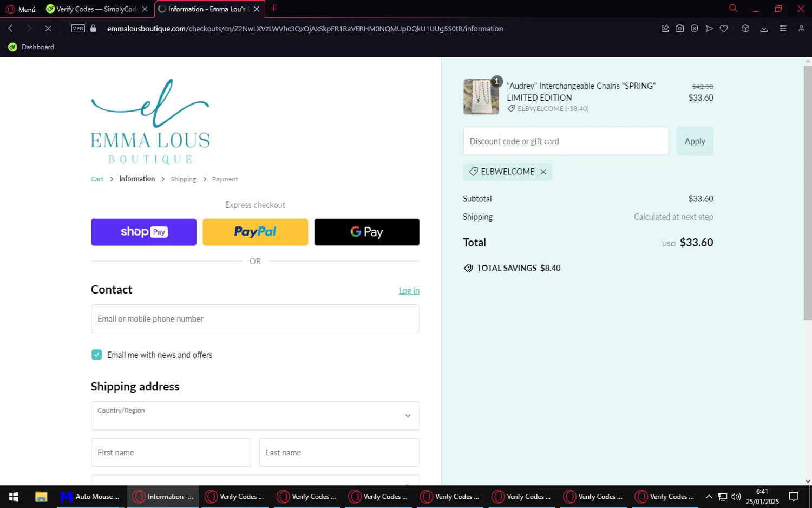Focus the Discount code or gift card field

[x=566, y=141]
